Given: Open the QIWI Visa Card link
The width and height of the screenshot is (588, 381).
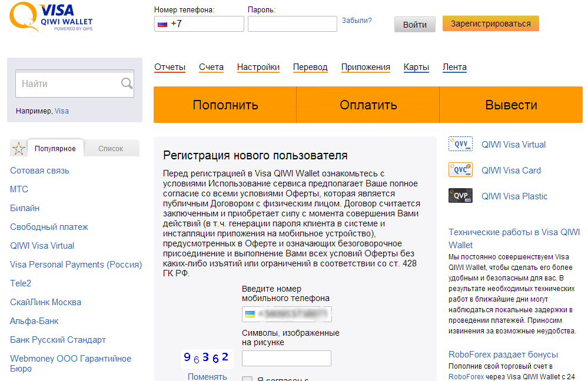Looking at the screenshot, I should (x=511, y=171).
